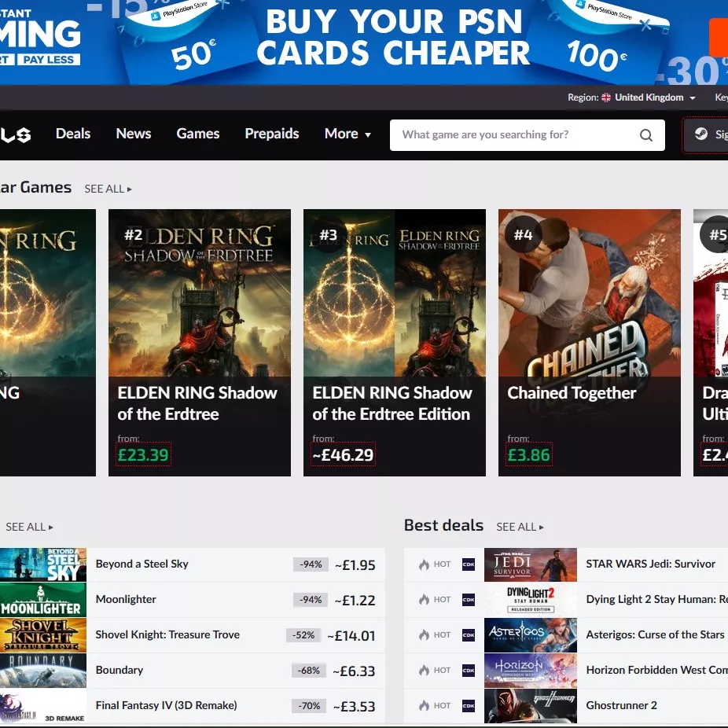Viewport: 728px width, 728px height.
Task: Click the Beyond a Steel Sky title
Action: pyautogui.click(x=142, y=564)
